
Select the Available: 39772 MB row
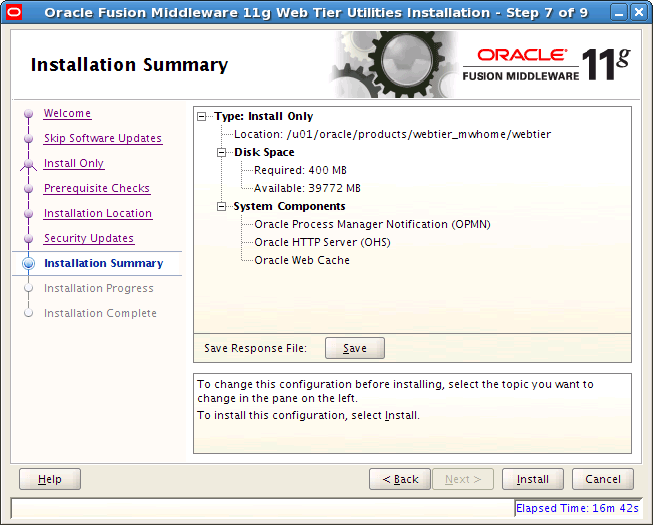point(307,188)
